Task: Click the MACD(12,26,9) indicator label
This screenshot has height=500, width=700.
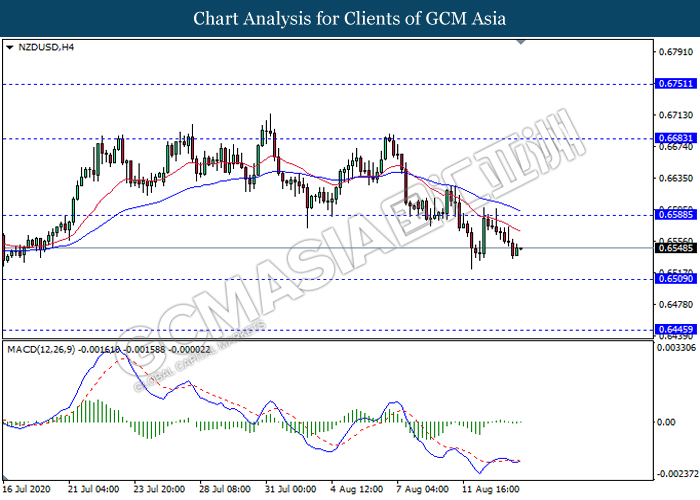Action: tap(40, 348)
